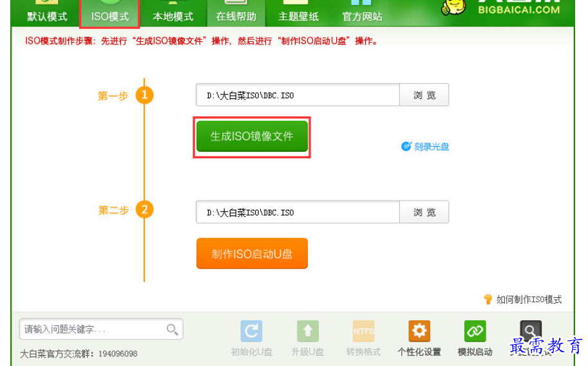This screenshot has height=366, width=588.
Task: Click 浏览 button for step two path
Action: click(x=424, y=212)
